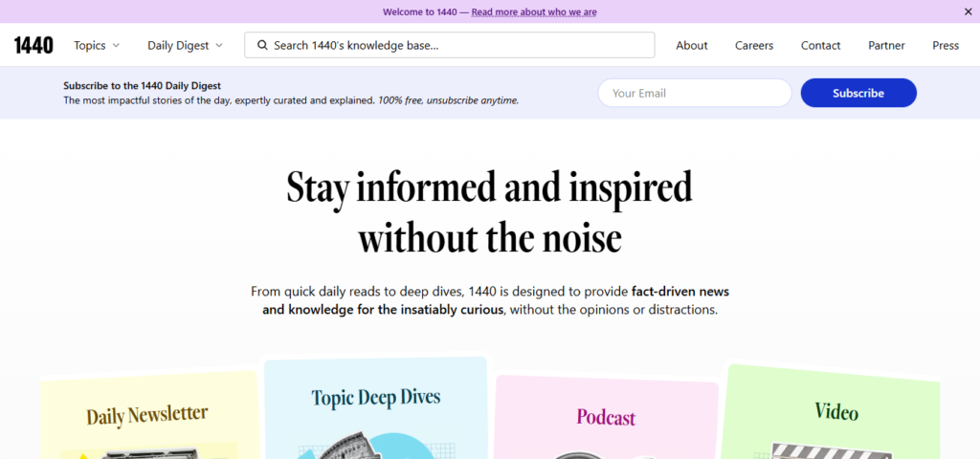Image resolution: width=980 pixels, height=459 pixels.
Task: Open 'Read more about who we are' link
Action: tap(534, 11)
